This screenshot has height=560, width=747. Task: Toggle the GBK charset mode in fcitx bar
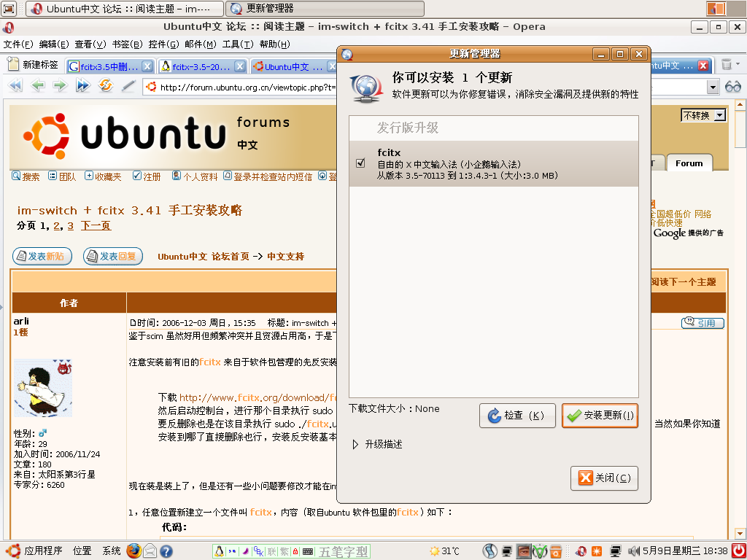(x=259, y=551)
